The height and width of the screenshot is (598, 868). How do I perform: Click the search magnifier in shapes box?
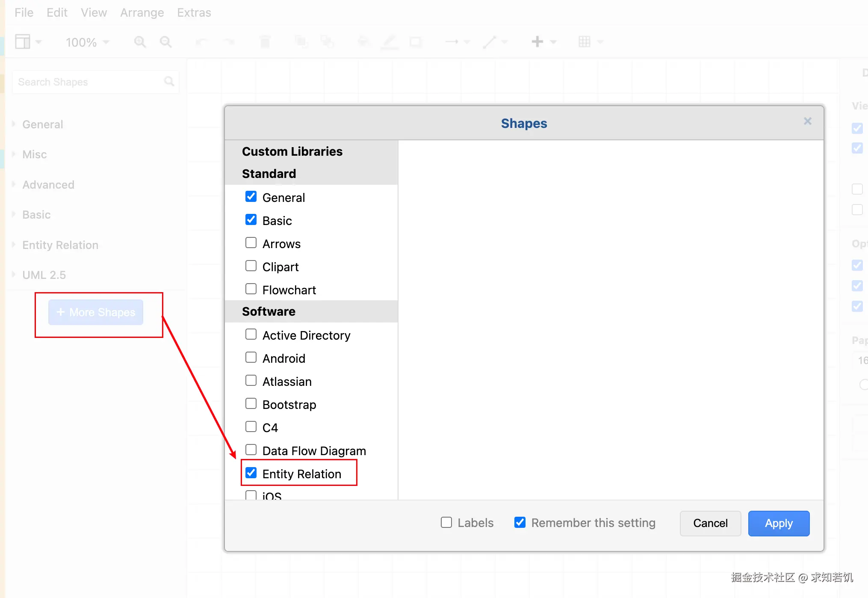click(169, 82)
